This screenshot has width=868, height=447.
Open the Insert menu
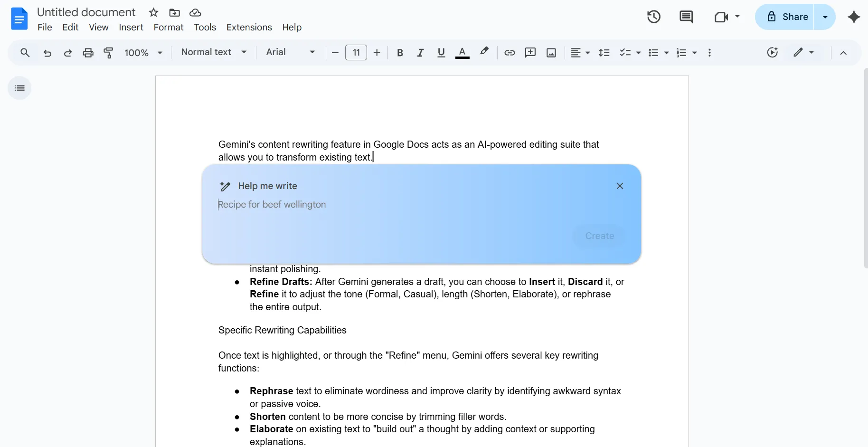point(131,27)
